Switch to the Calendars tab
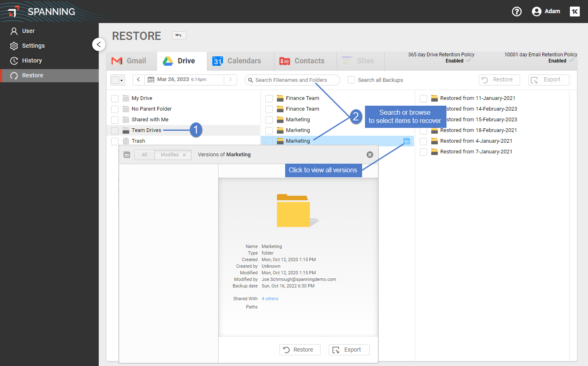Image resolution: width=588 pixels, height=366 pixels. [x=240, y=61]
